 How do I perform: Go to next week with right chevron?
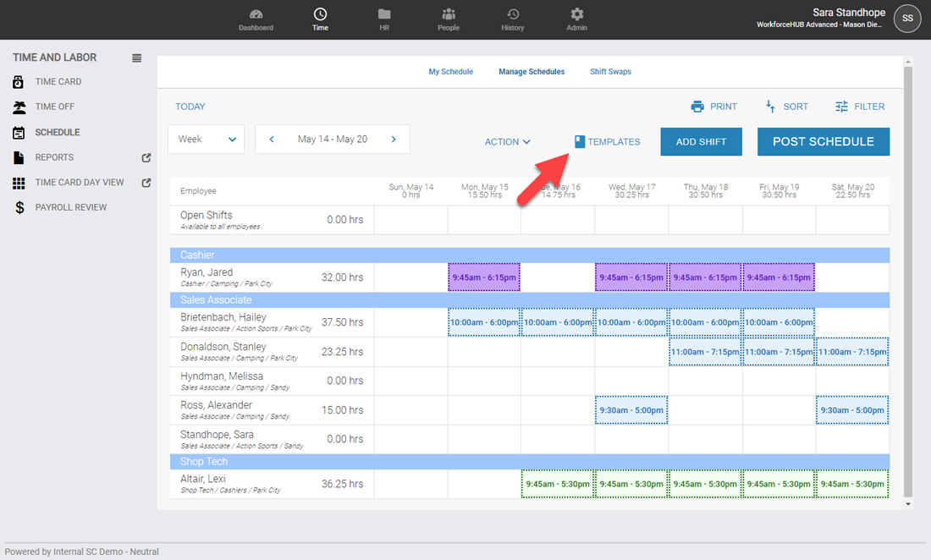394,140
